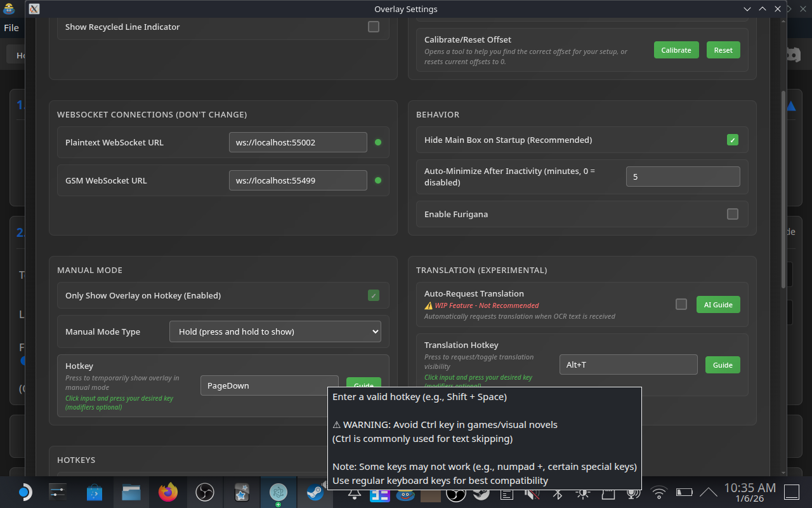Click the Calibrate button

click(676, 50)
